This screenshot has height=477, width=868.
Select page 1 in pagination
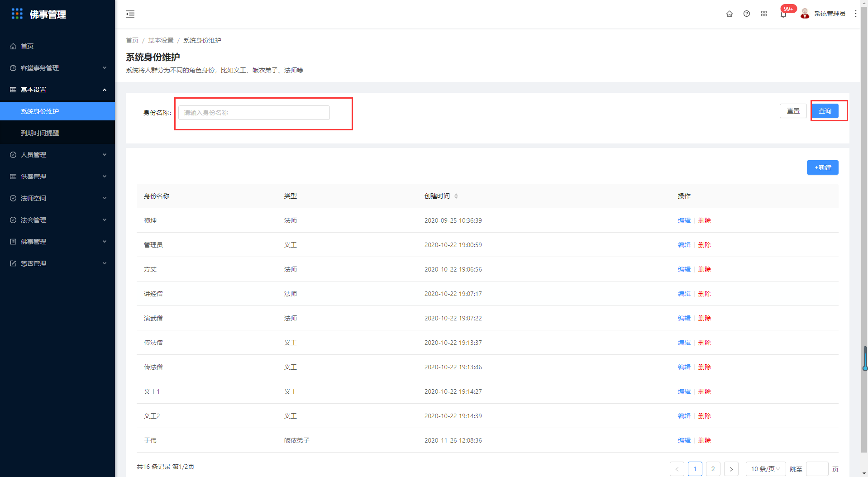[695, 469]
